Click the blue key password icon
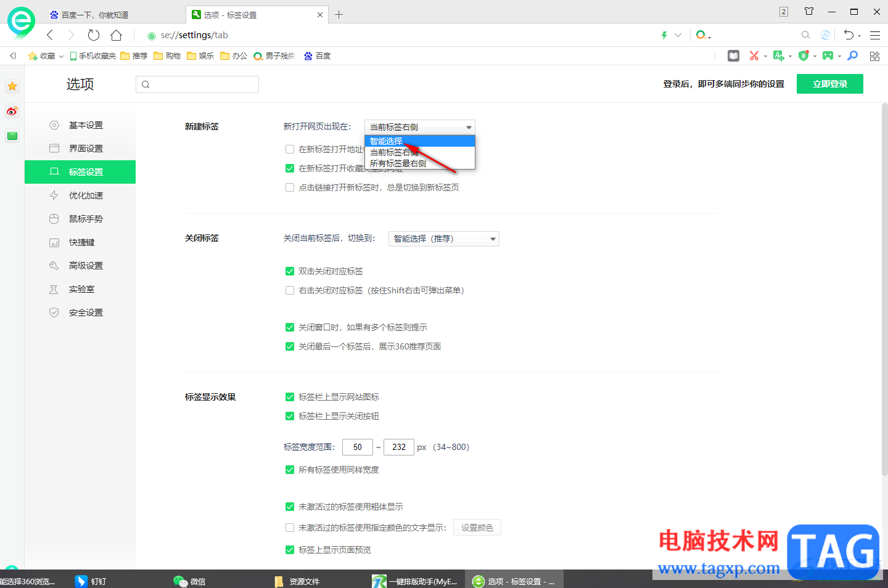Screen dimensions: 888x588 pyautogui.click(x=852, y=55)
